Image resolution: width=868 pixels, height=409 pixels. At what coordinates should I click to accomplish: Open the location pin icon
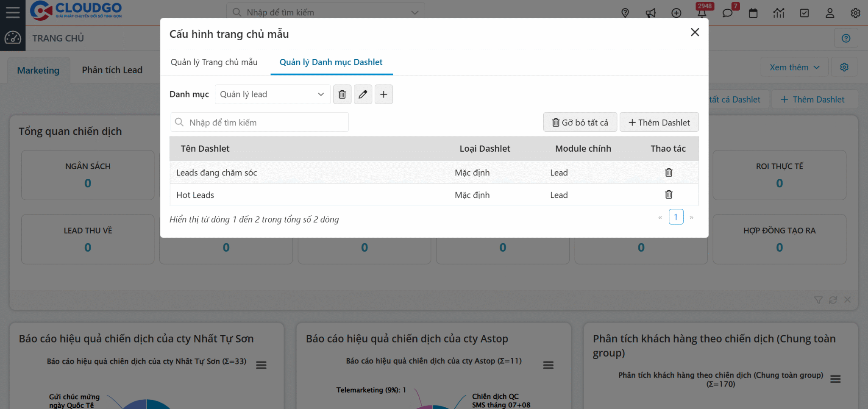625,13
